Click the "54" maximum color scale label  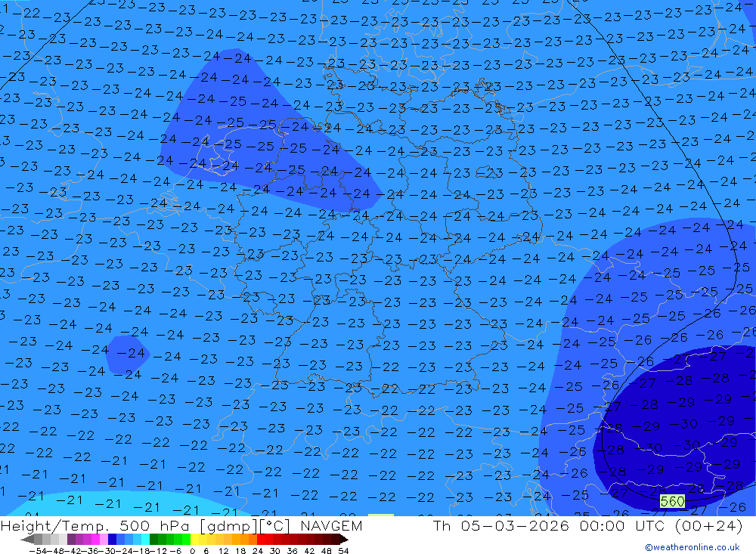click(343, 551)
